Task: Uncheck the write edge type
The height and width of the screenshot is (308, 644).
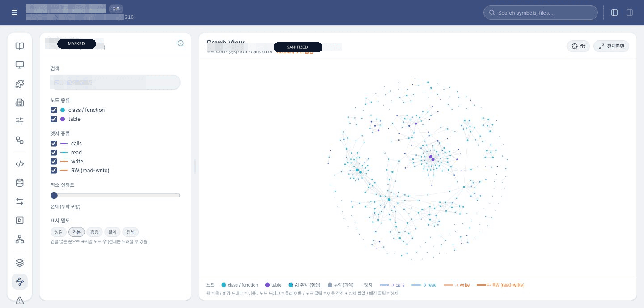Action: [54, 162]
